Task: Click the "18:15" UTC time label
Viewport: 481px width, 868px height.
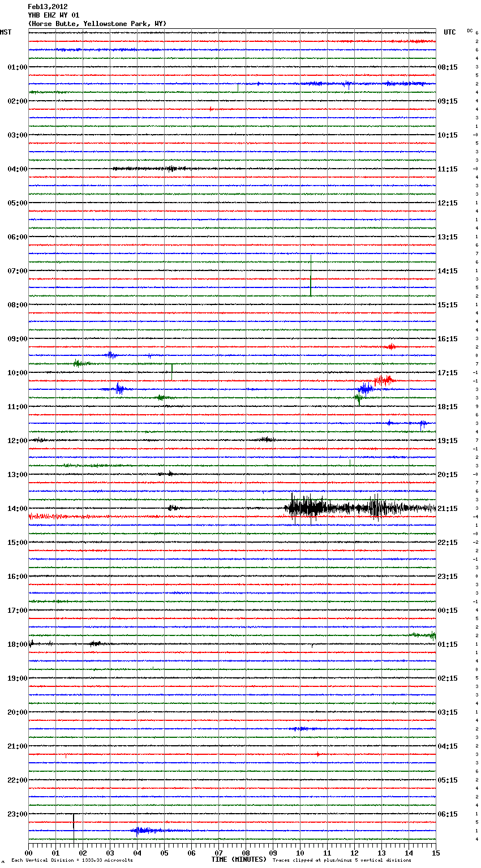Action: (x=448, y=407)
